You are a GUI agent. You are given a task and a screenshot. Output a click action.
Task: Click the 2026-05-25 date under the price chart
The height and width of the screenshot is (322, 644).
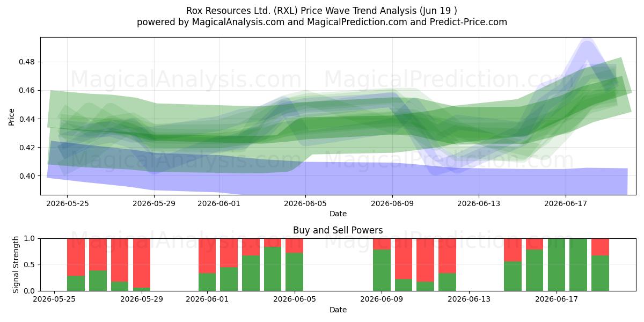(x=67, y=203)
